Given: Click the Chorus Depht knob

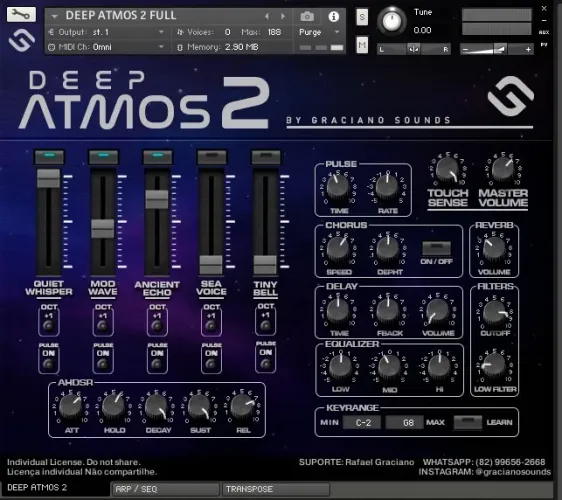Looking at the screenshot, I should [387, 249].
